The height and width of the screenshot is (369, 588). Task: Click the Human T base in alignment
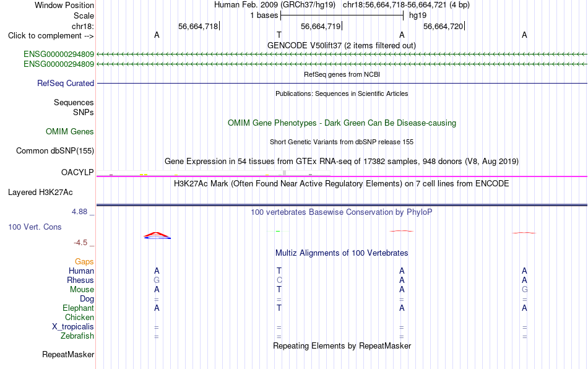point(279,271)
